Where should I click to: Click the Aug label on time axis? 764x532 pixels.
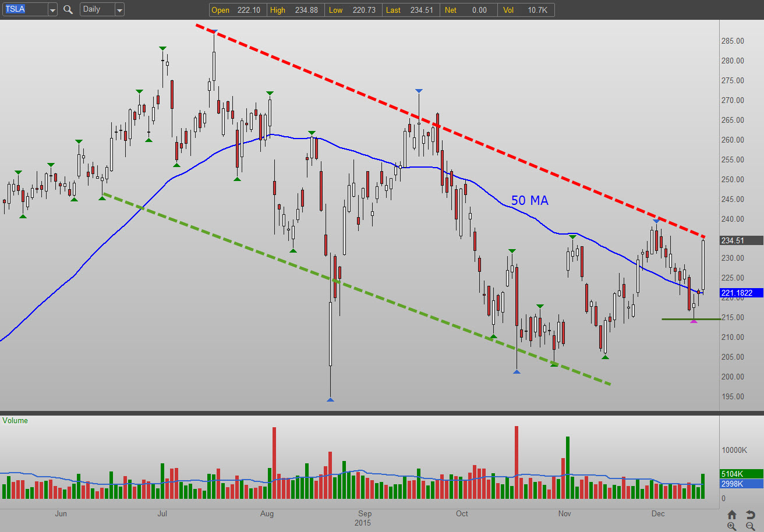click(267, 514)
